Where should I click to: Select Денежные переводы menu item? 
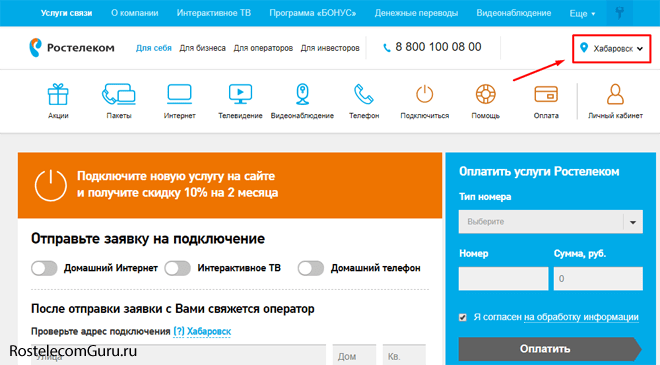pyautogui.click(x=416, y=13)
